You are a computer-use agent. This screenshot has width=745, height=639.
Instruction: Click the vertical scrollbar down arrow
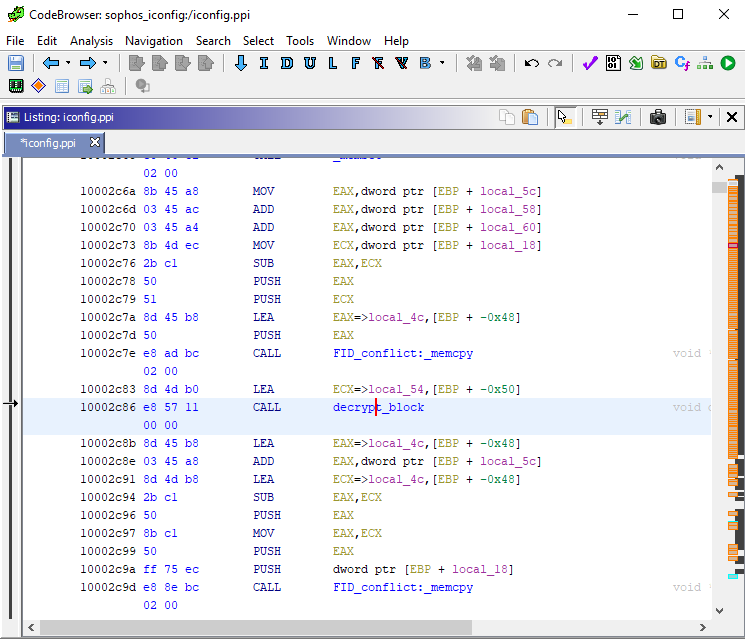pyautogui.click(x=719, y=610)
